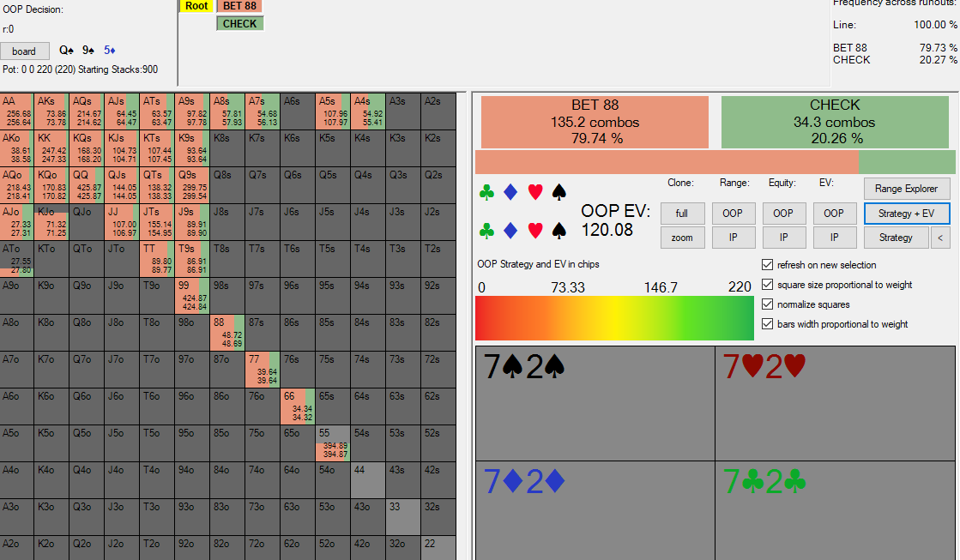Open the board selector button
This screenshot has width=960, height=560.
(x=24, y=51)
